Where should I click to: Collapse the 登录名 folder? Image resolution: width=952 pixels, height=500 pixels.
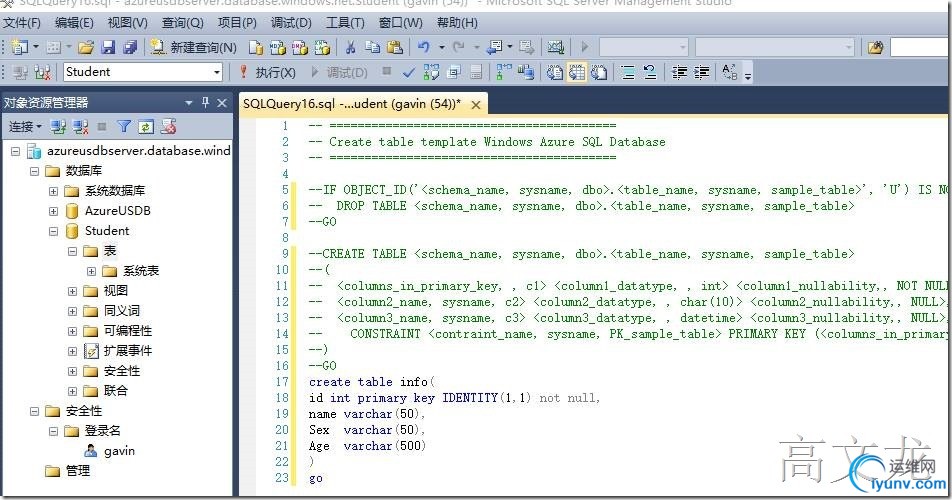[53, 431]
